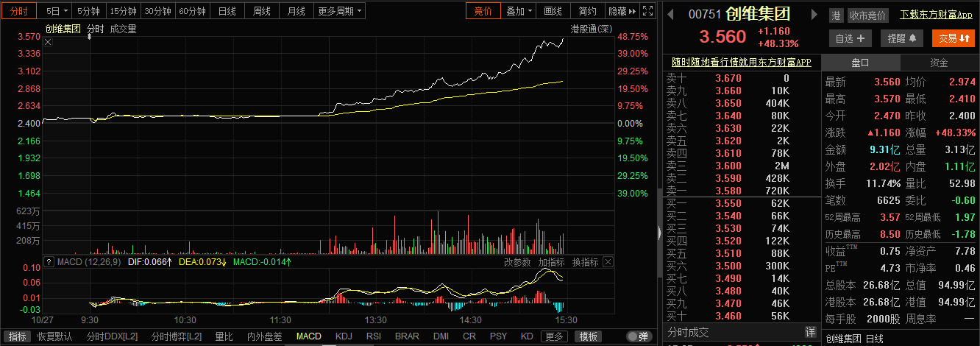Switch to 日线 daily chart
The image size is (980, 346).
[x=227, y=11]
